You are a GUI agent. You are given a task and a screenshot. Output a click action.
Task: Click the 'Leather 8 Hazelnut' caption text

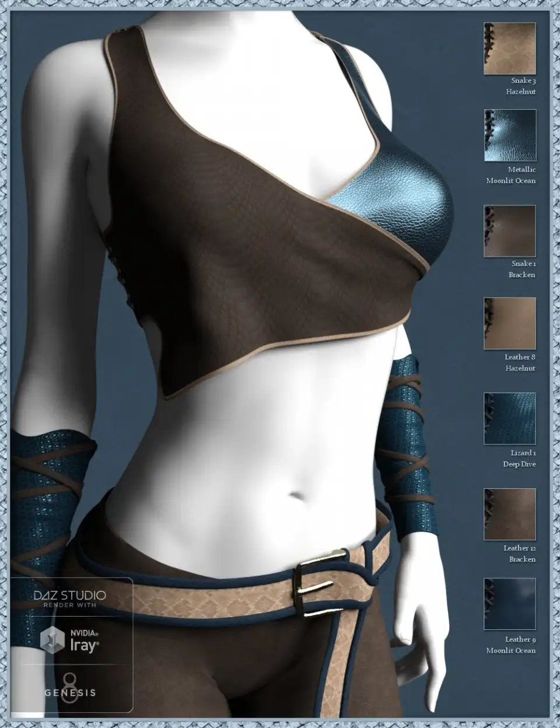pyautogui.click(x=520, y=362)
